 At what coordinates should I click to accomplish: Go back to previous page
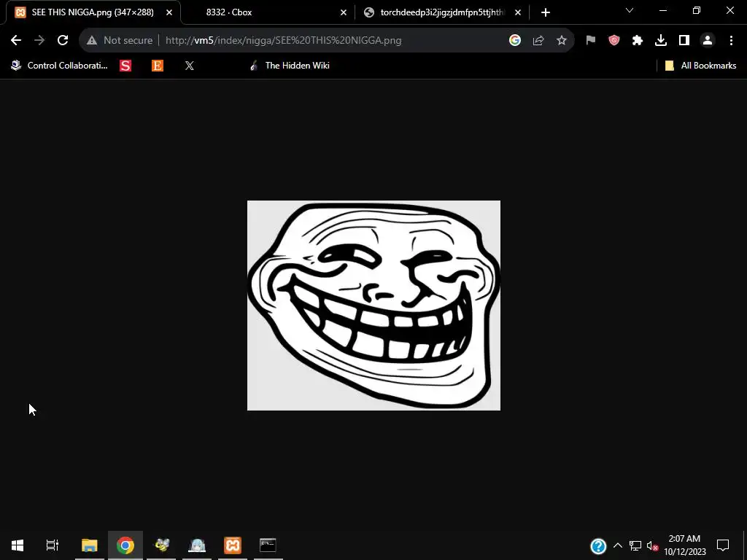pyautogui.click(x=16, y=41)
